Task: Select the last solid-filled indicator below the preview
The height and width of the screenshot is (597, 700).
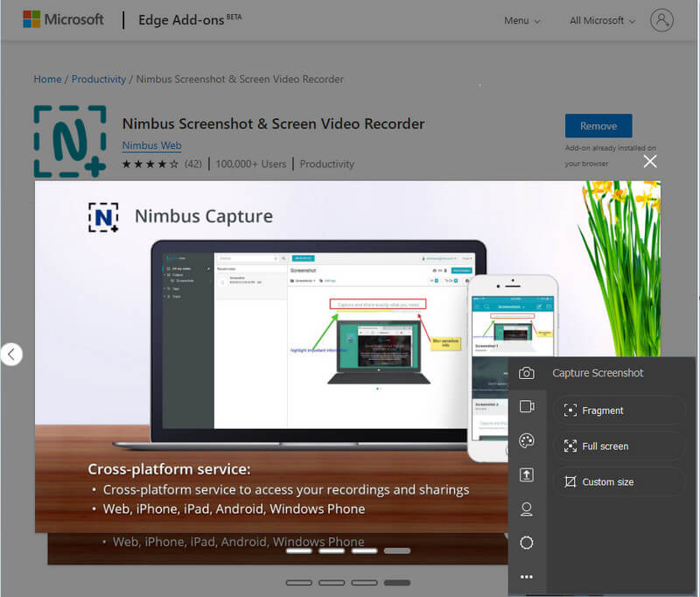Action: point(397,582)
